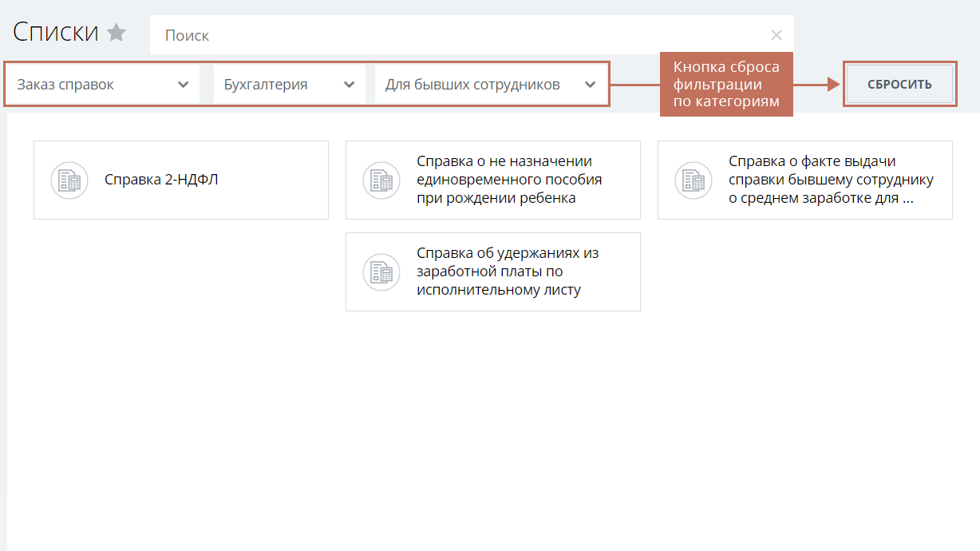Viewport: 980px width, 551px height.
Task: Click the Кнопка сброса фильтрации callout label
Action: [x=725, y=85]
